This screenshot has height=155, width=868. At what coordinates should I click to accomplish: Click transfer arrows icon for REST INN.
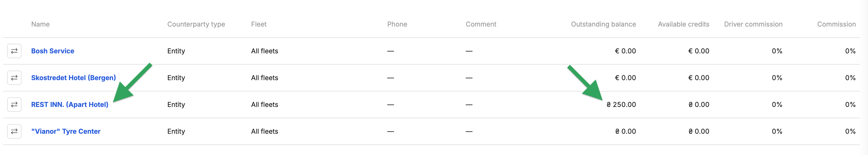14,105
